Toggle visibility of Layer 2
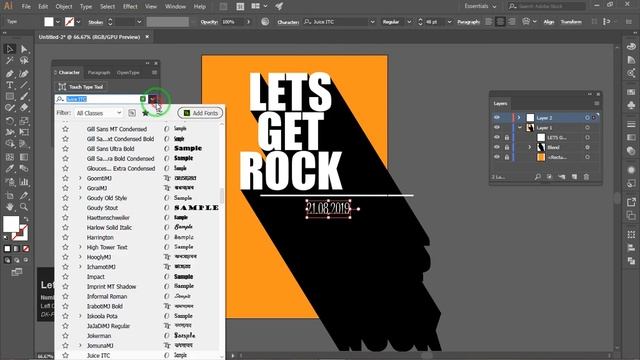The width and height of the screenshot is (640, 360). point(497,118)
